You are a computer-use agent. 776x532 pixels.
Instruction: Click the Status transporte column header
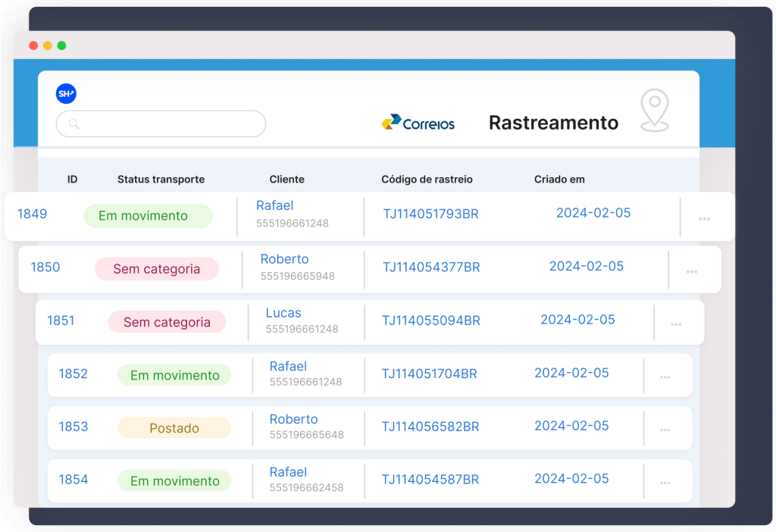point(160,179)
